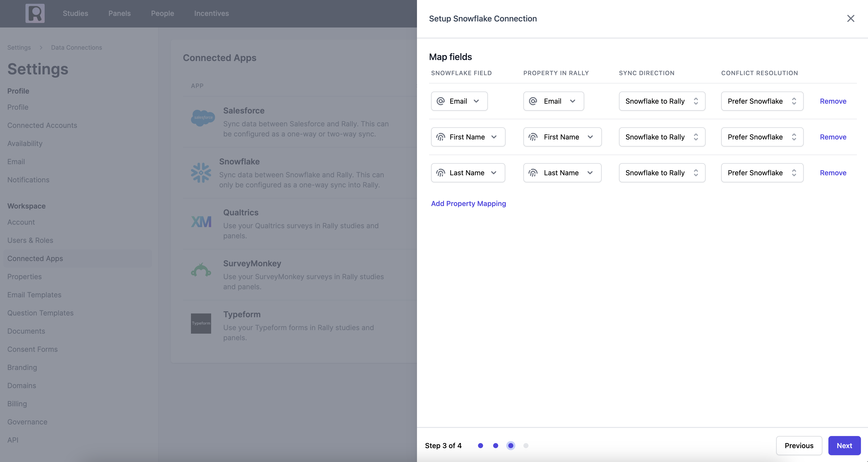
Task: Click the SurveyMonkey logo icon
Action: pyautogui.click(x=201, y=270)
